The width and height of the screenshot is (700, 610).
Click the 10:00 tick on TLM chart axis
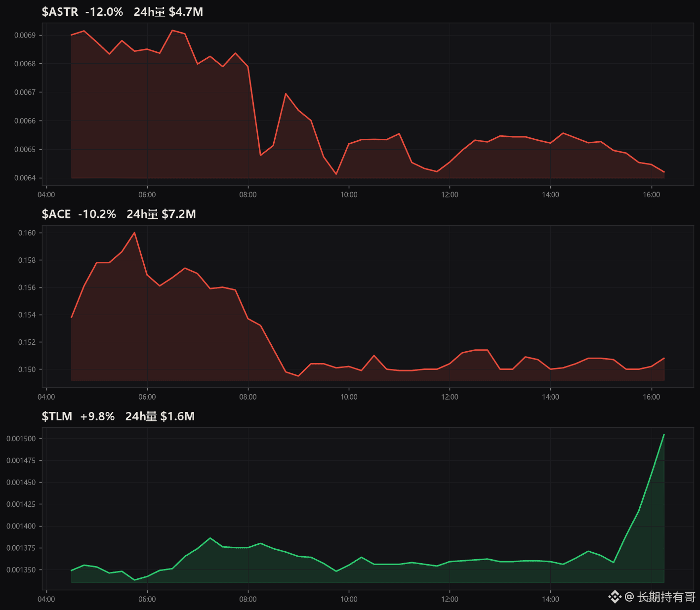(x=349, y=599)
